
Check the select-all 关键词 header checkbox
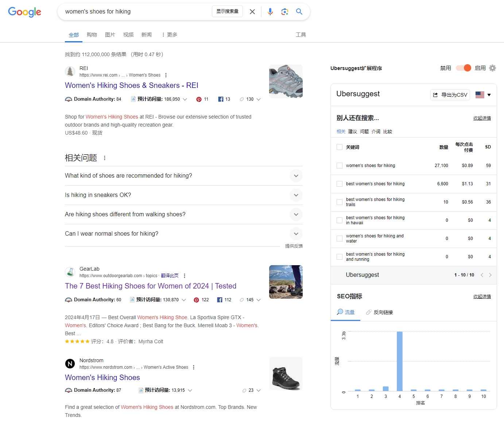coord(340,147)
